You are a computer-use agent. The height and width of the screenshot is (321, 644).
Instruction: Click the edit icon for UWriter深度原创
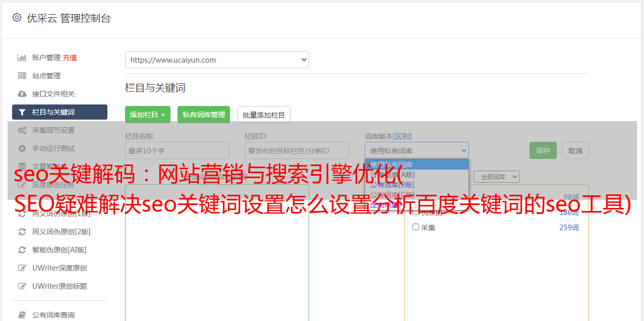pos(22,268)
